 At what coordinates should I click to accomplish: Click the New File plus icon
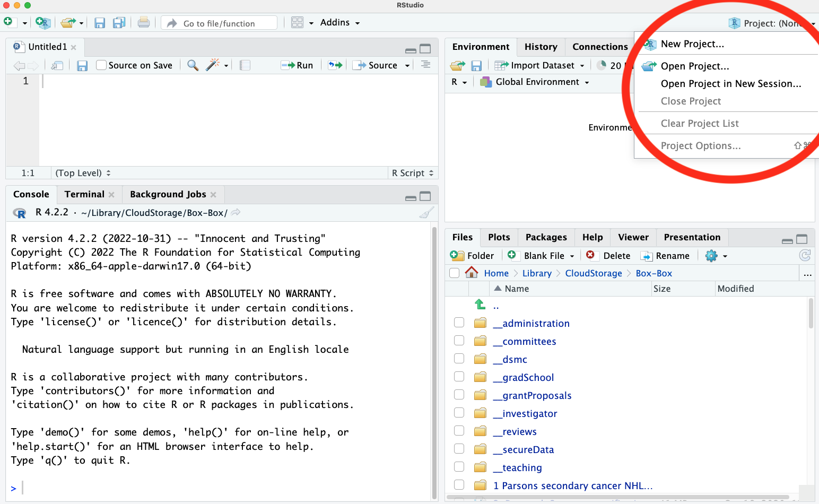(x=8, y=22)
